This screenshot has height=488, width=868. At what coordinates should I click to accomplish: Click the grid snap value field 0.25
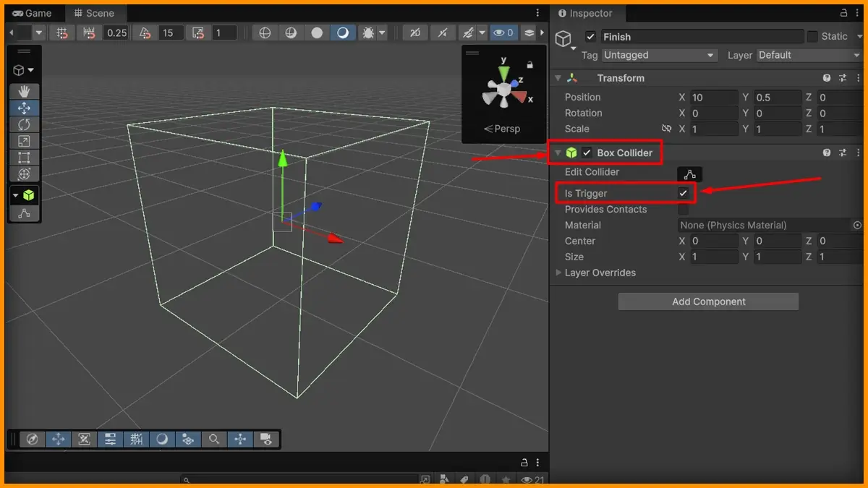[116, 33]
